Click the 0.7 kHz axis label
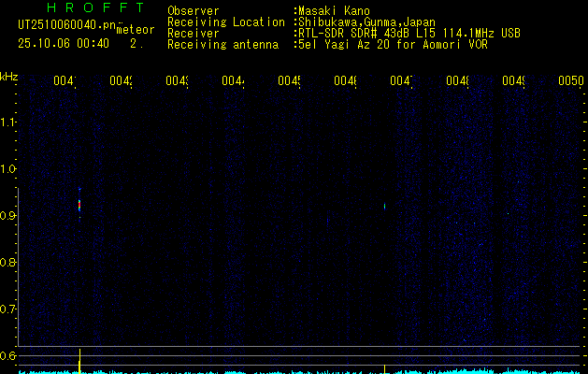This screenshot has width=588, height=374. tap(7, 309)
